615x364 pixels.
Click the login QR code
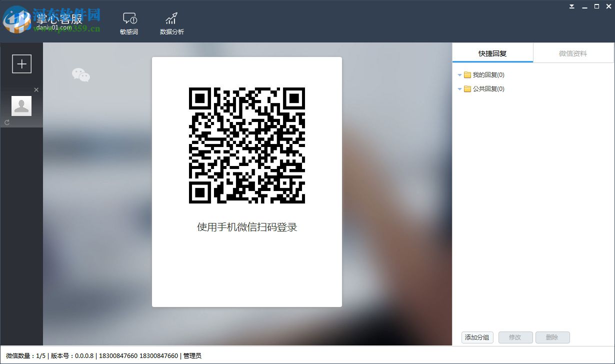click(x=247, y=145)
